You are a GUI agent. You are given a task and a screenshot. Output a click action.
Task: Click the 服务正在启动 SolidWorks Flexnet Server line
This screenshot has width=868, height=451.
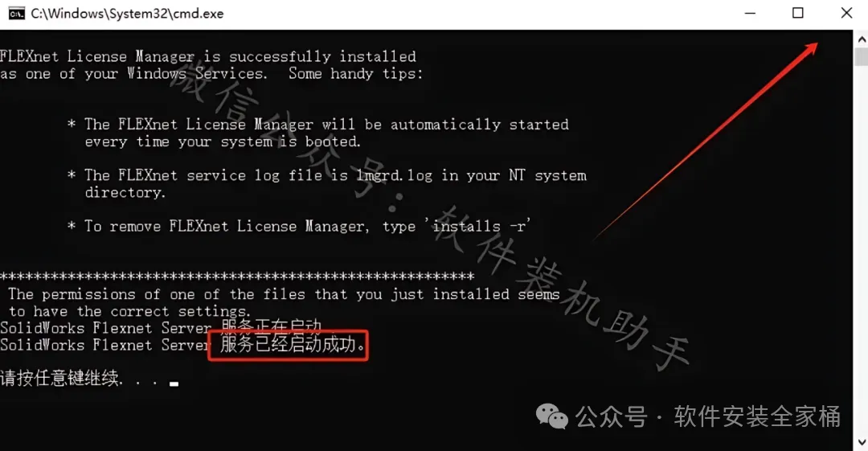point(162,327)
